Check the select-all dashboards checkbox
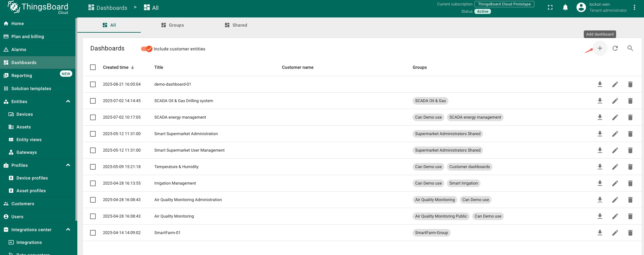Screen dimensions: 644x255 pyautogui.click(x=93, y=67)
